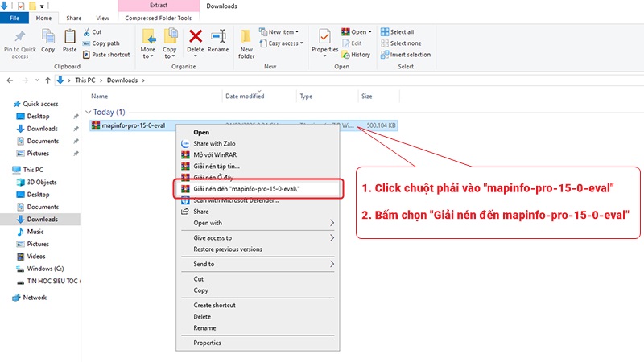Image resolution: width=644 pixels, height=362 pixels.
Task: Go up one folder level arrow
Action: [x=47, y=80]
